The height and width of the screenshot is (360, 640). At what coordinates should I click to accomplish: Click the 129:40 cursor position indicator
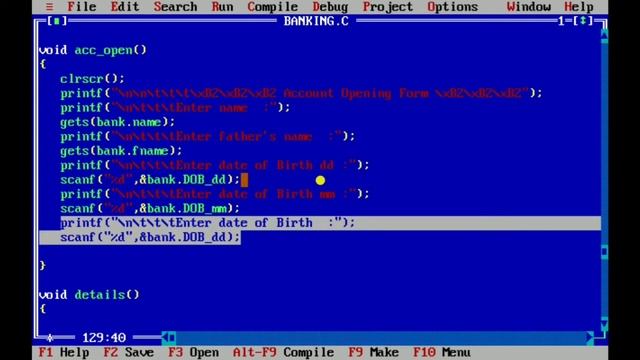point(104,338)
